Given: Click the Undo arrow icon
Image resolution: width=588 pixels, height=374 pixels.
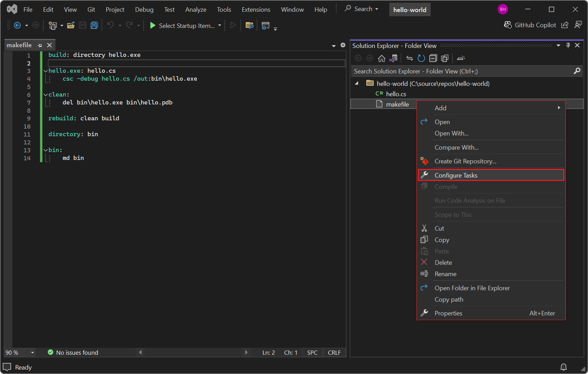Looking at the screenshot, I should 111,25.
